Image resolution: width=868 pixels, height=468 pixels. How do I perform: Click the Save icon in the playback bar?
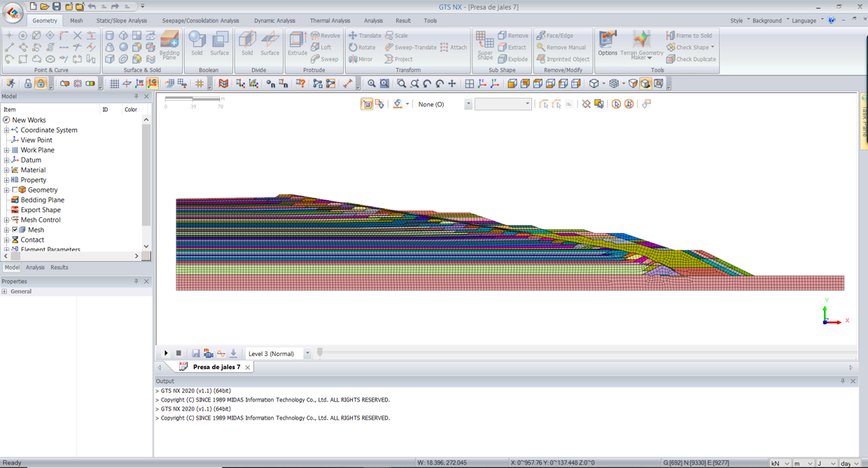[196, 353]
